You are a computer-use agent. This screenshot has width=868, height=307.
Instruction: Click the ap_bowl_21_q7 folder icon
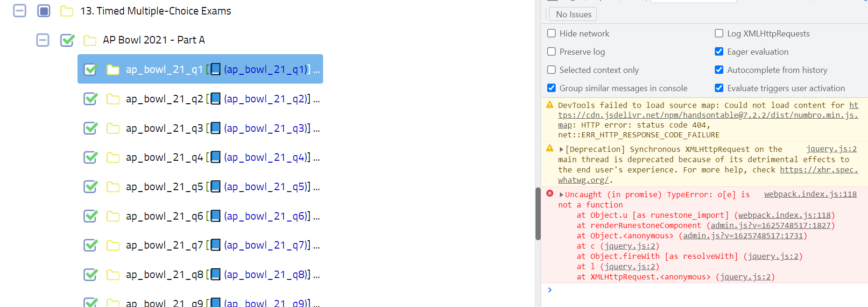pos(113,245)
